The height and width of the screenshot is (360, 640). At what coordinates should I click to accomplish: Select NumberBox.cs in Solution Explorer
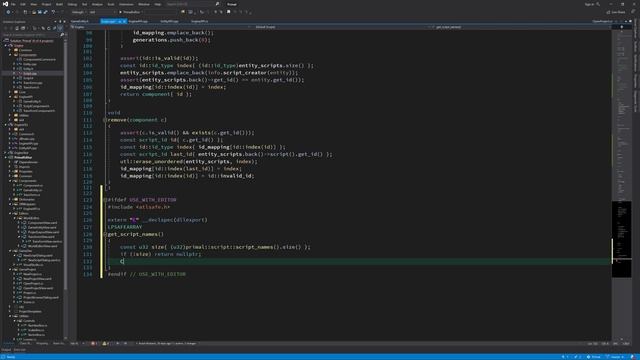(x=37, y=326)
